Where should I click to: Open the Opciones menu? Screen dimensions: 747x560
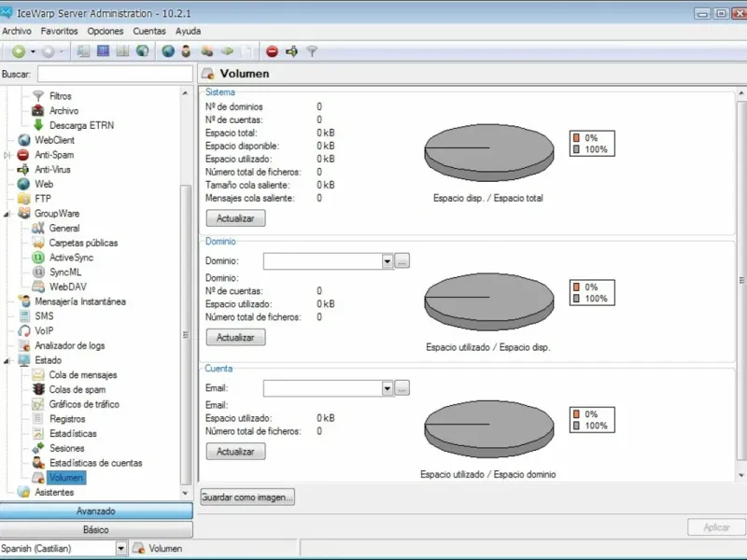coord(106,32)
